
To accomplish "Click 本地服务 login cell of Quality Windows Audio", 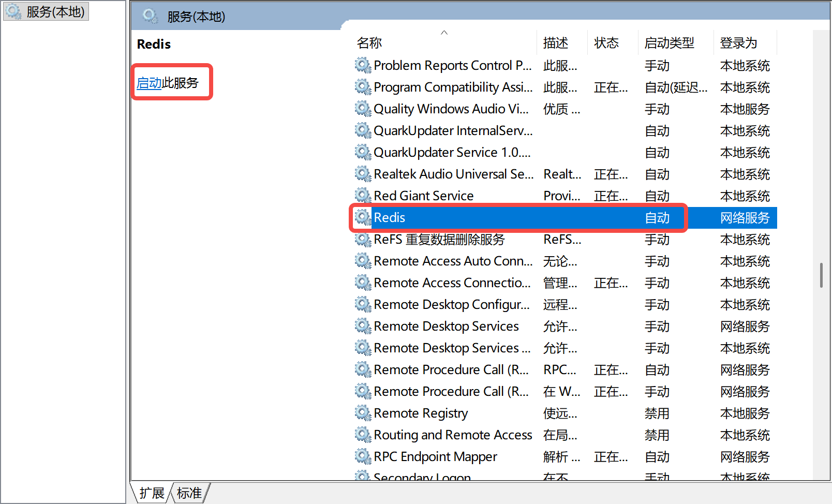I will [745, 109].
